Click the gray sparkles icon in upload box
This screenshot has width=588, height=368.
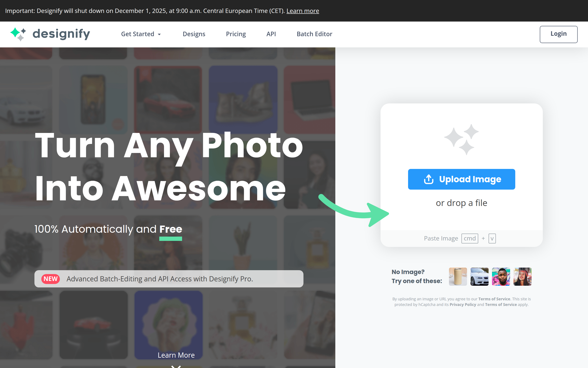tap(461, 139)
